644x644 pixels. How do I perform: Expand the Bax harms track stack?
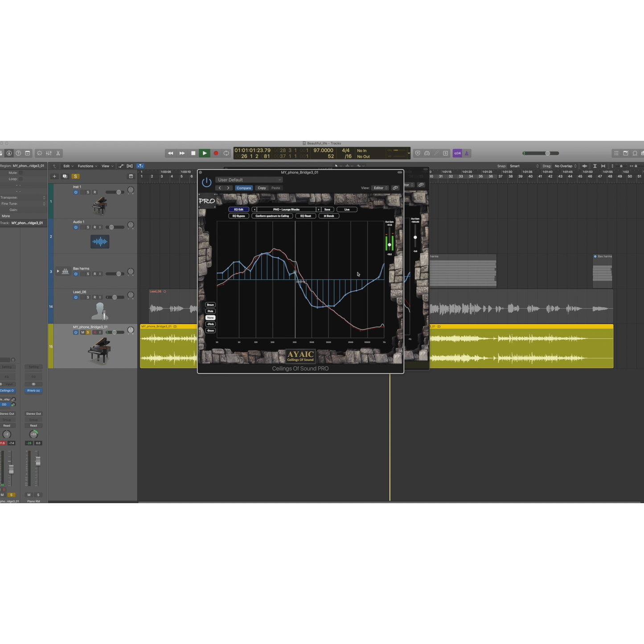(58, 271)
